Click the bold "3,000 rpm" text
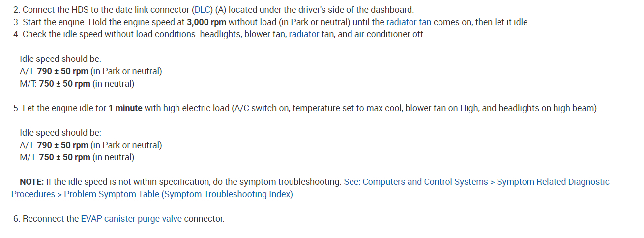Viewport: 644px width, 238px height. click(x=206, y=22)
